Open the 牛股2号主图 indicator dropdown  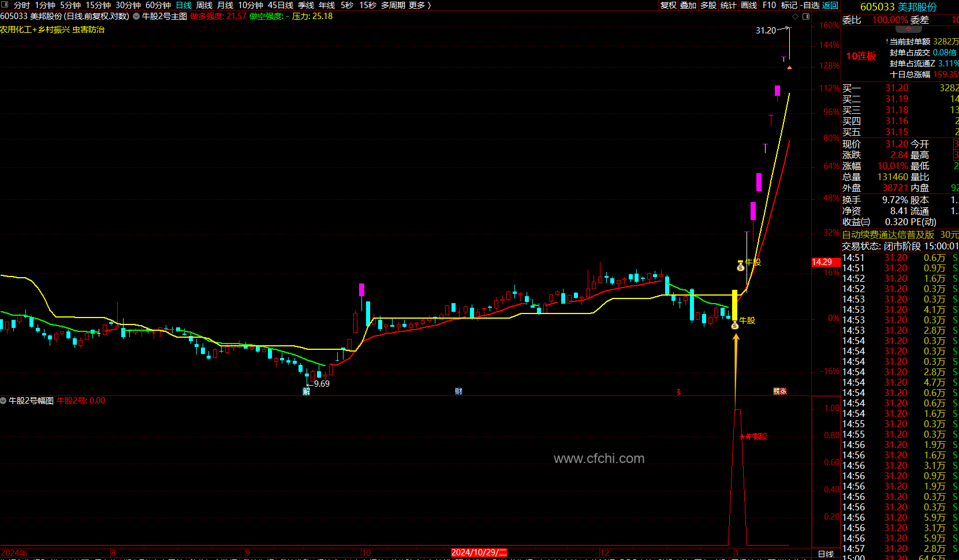(x=136, y=16)
